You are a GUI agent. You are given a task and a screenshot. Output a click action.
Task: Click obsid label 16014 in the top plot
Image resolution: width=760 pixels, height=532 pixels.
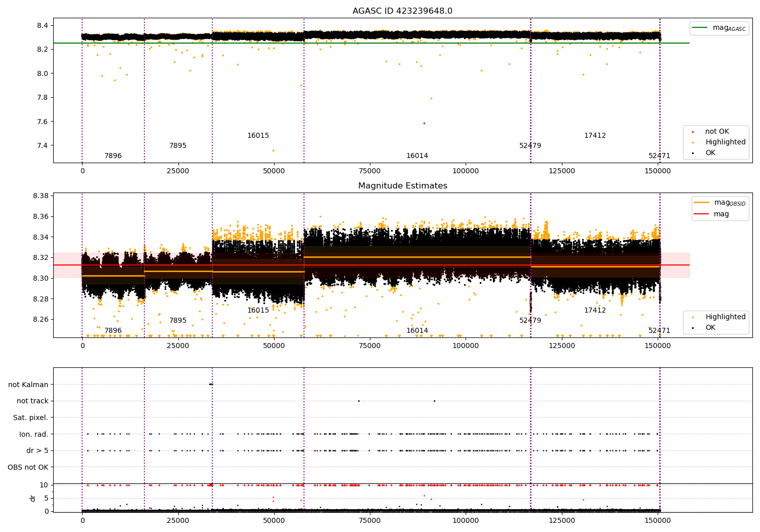(x=417, y=156)
